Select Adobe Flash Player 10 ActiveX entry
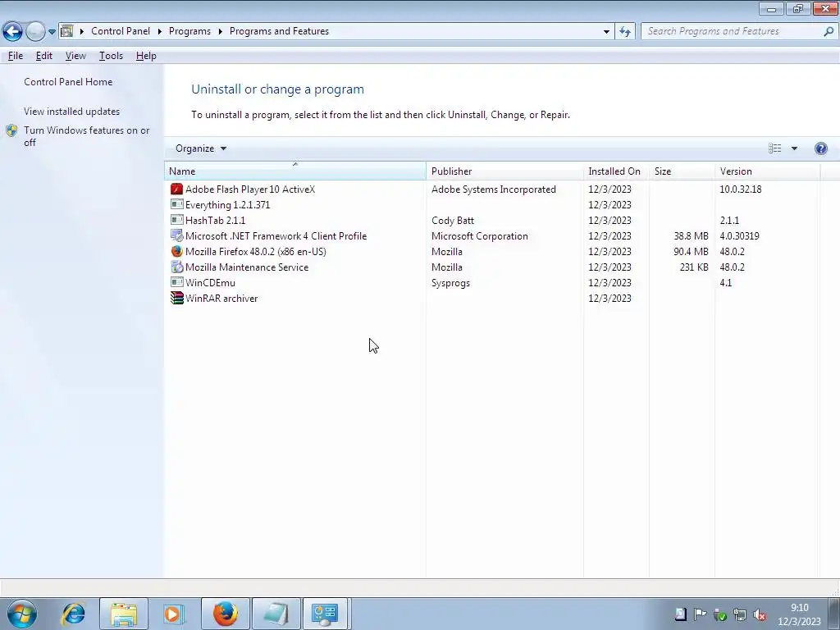 coord(250,189)
